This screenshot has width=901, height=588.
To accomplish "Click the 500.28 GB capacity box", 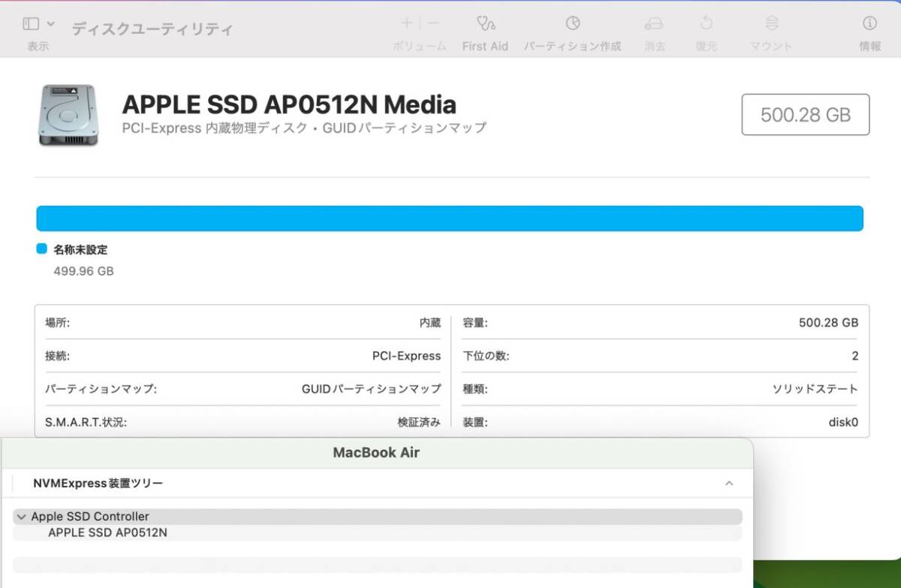I will [806, 114].
